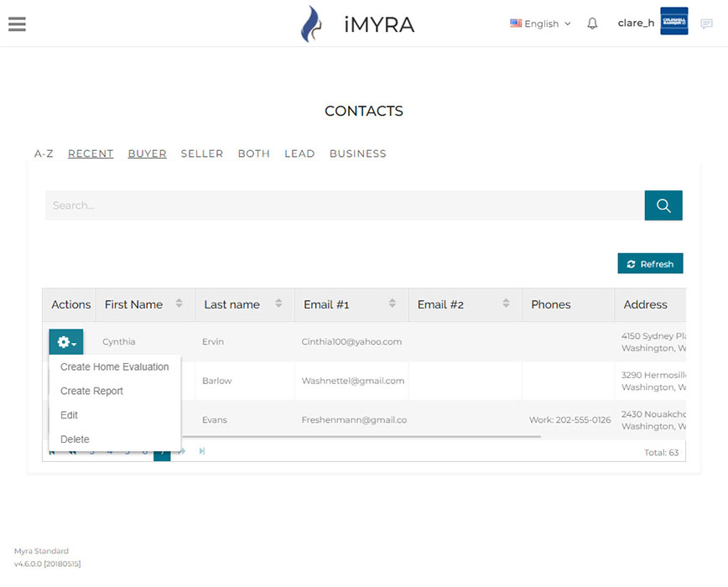This screenshot has height=587, width=728.
Task: Select Create Home Evaluation menu entry
Action: (x=115, y=366)
